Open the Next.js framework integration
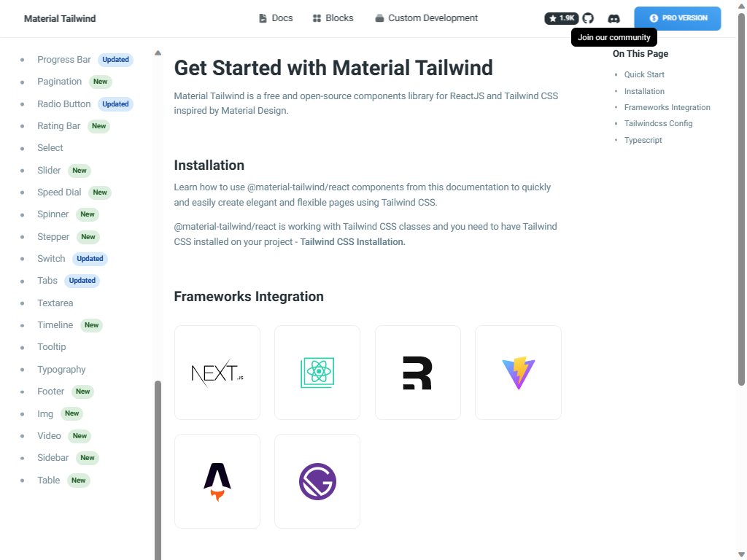Image resolution: width=747 pixels, height=560 pixels. pyautogui.click(x=217, y=373)
